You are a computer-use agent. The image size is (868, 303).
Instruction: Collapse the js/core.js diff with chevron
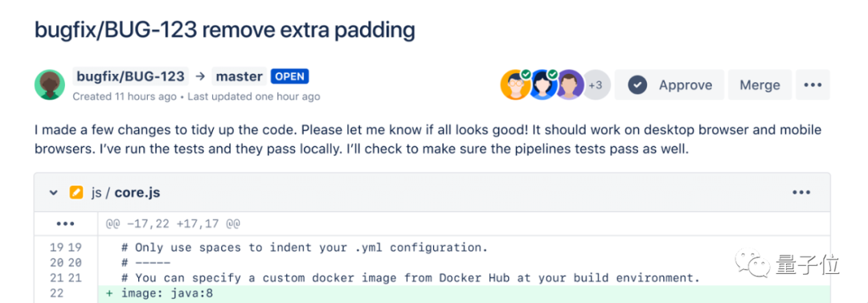53,193
